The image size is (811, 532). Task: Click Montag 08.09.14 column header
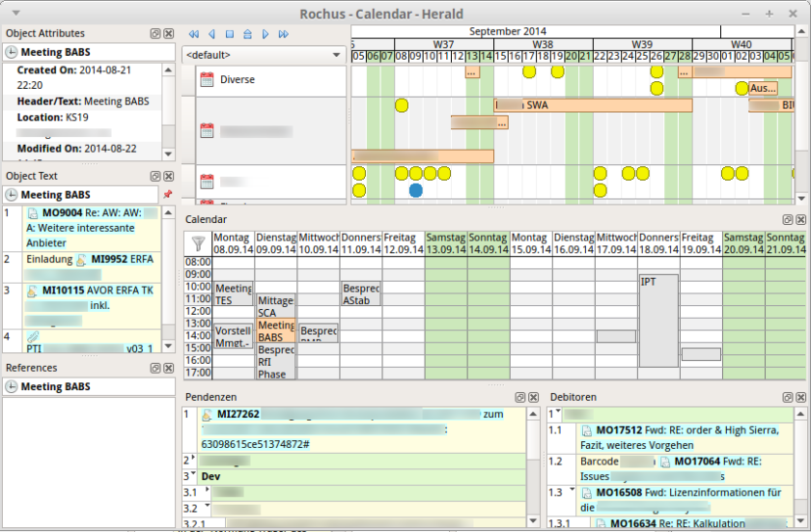tap(234, 243)
